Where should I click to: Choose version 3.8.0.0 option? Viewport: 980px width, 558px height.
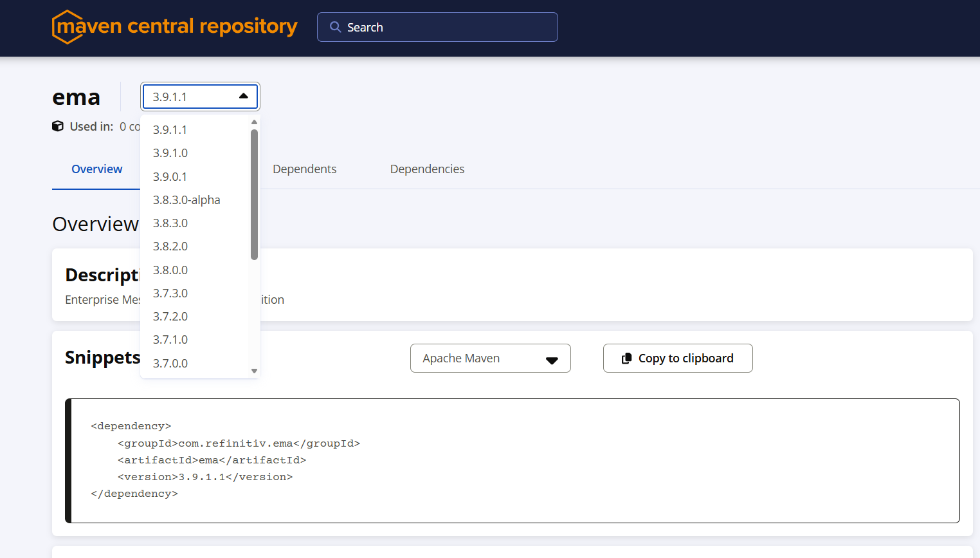(x=195, y=270)
